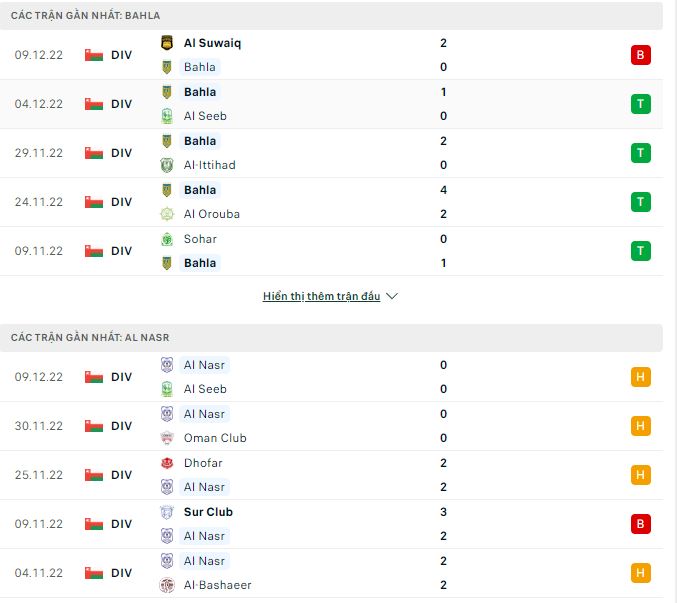Click the DIV league label on 25.11.22 match
The height and width of the screenshot is (603, 677).
point(121,475)
